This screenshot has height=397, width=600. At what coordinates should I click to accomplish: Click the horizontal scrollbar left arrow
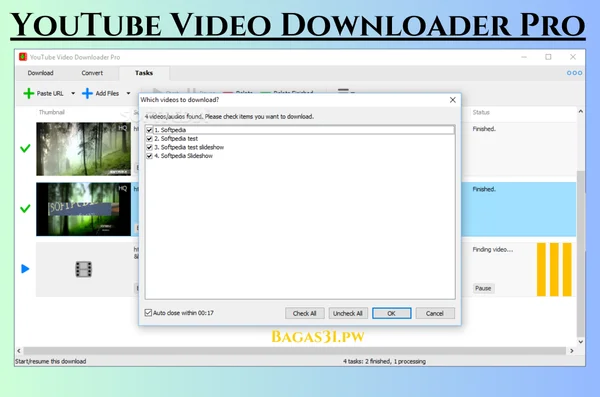click(x=19, y=351)
